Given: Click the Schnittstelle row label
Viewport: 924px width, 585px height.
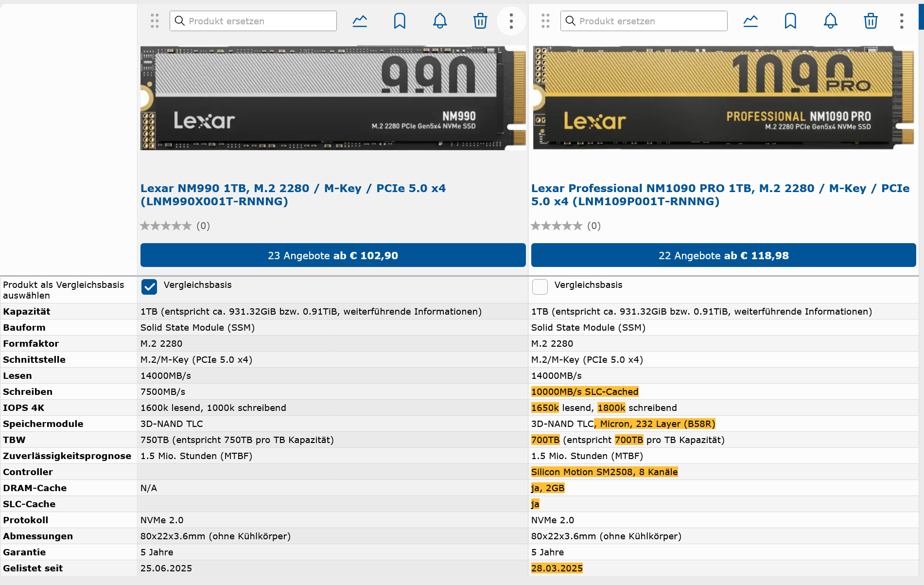Looking at the screenshot, I should pos(34,359).
